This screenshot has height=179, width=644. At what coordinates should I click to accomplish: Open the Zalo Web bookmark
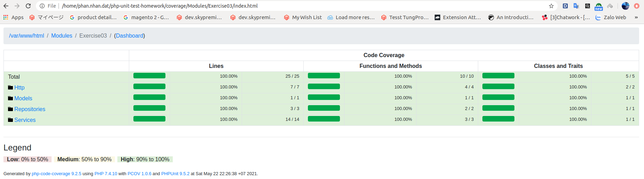tap(611, 17)
